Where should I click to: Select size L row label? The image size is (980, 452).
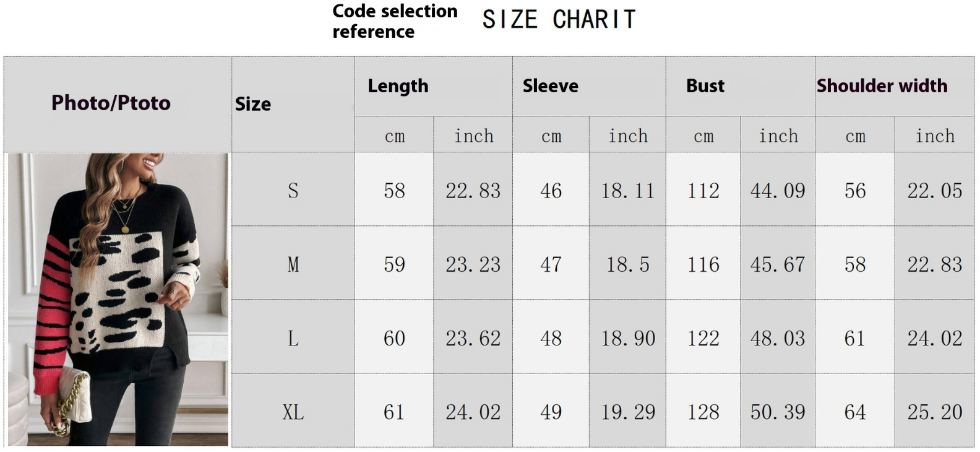click(x=293, y=338)
